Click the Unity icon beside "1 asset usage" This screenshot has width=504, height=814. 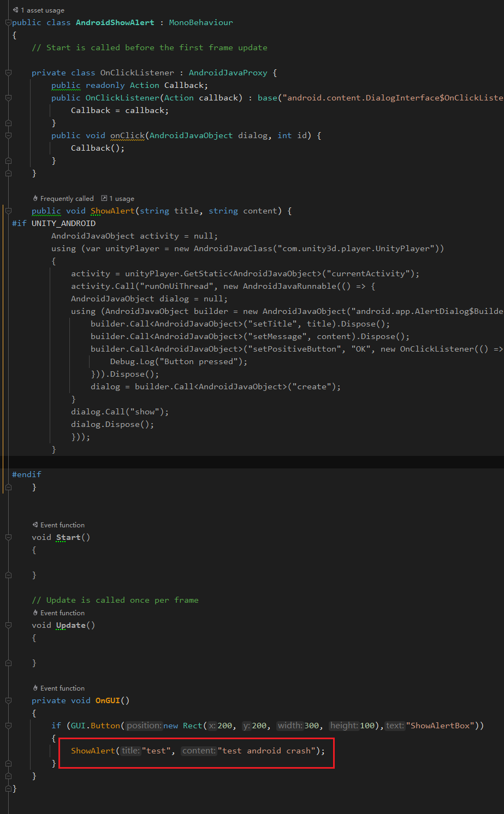coord(15,9)
